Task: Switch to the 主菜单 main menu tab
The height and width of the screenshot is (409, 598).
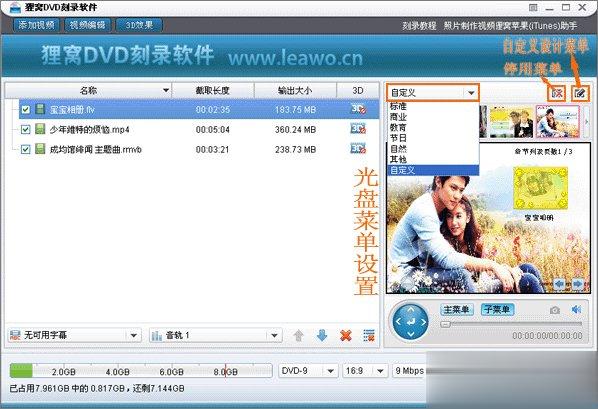Action: tap(457, 309)
